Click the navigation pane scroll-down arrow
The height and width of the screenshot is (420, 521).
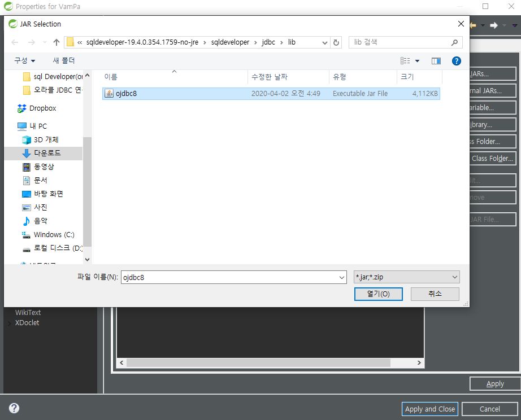(88, 259)
